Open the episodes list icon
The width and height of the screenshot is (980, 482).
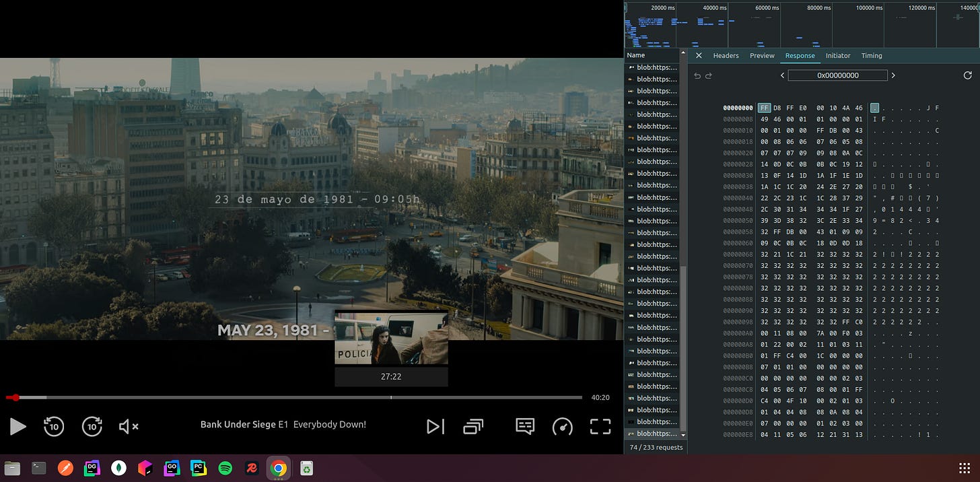coord(473,426)
